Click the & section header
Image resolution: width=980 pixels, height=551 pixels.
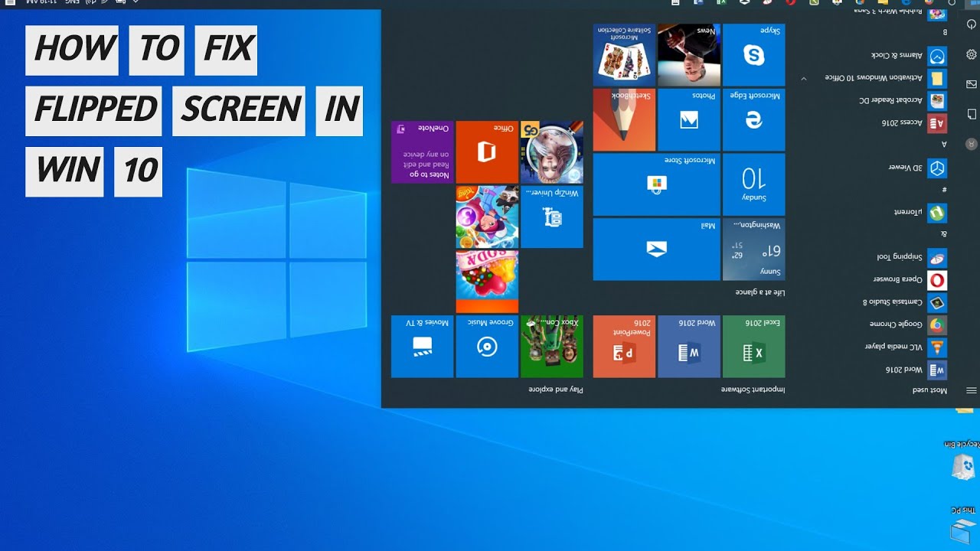[x=944, y=234]
